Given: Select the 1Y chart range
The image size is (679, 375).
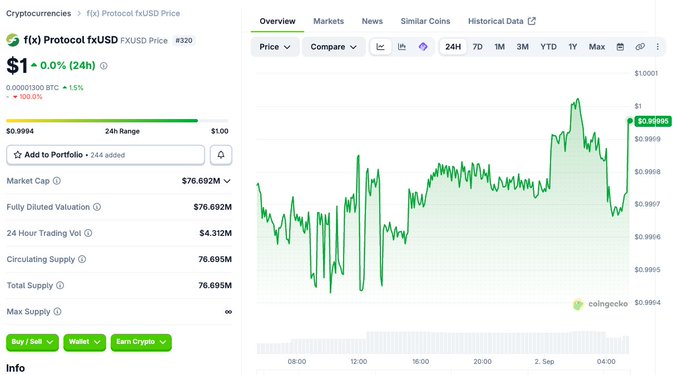Looking at the screenshot, I should [573, 47].
